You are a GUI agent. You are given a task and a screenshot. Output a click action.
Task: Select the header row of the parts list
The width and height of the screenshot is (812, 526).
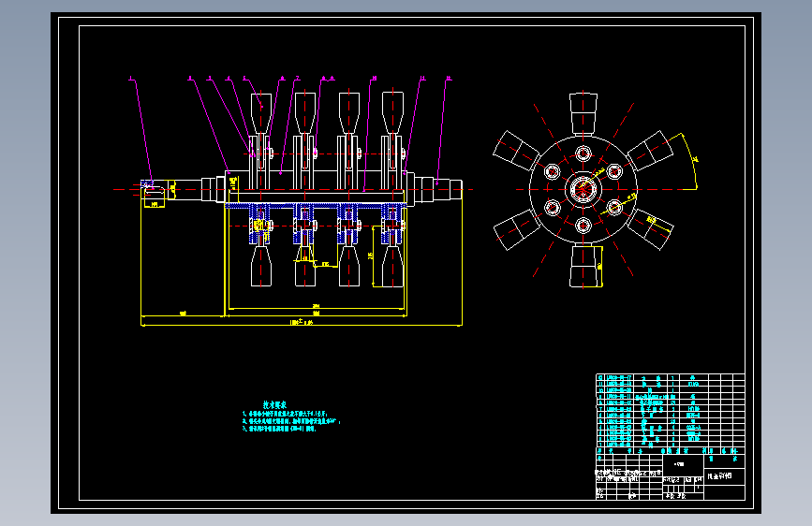click(671, 451)
